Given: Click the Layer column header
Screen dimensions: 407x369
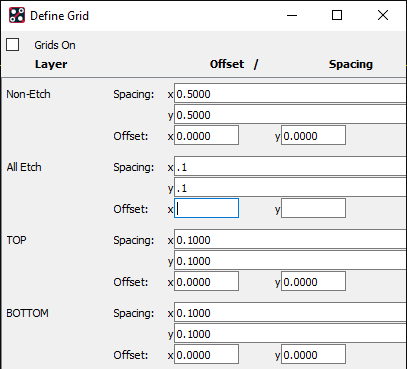Looking at the screenshot, I should click(51, 64).
